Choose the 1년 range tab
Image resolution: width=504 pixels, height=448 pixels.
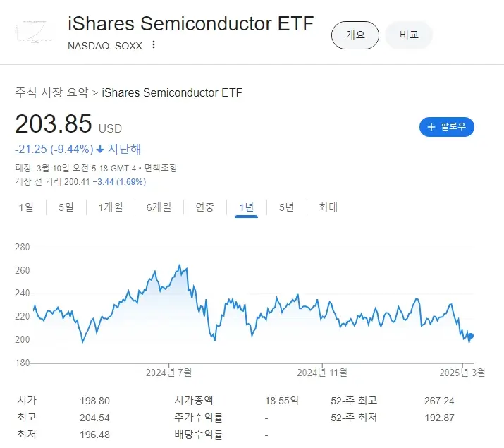pos(247,207)
